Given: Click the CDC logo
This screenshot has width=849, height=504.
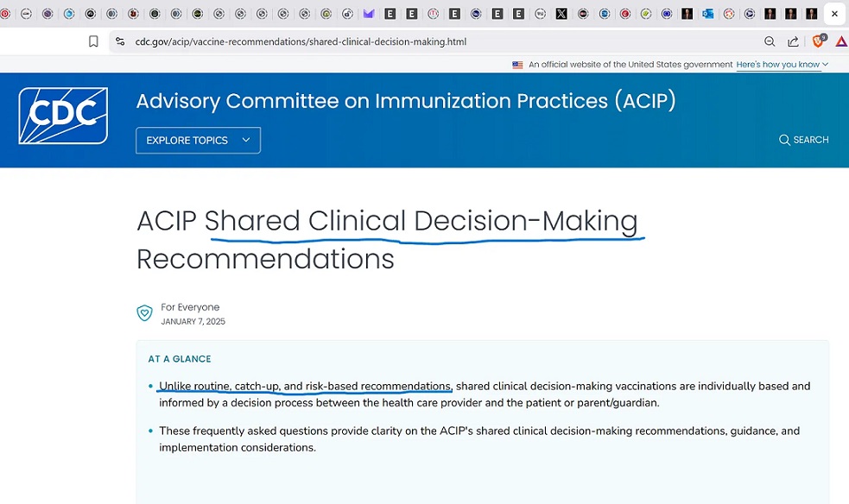Looking at the screenshot, I should [x=63, y=116].
